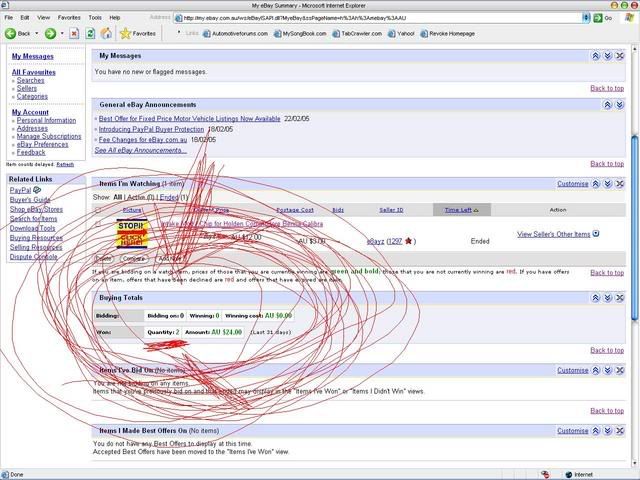
Task: Click the STOP!! CLICK HERE! item thumbnail
Action: pos(132,234)
